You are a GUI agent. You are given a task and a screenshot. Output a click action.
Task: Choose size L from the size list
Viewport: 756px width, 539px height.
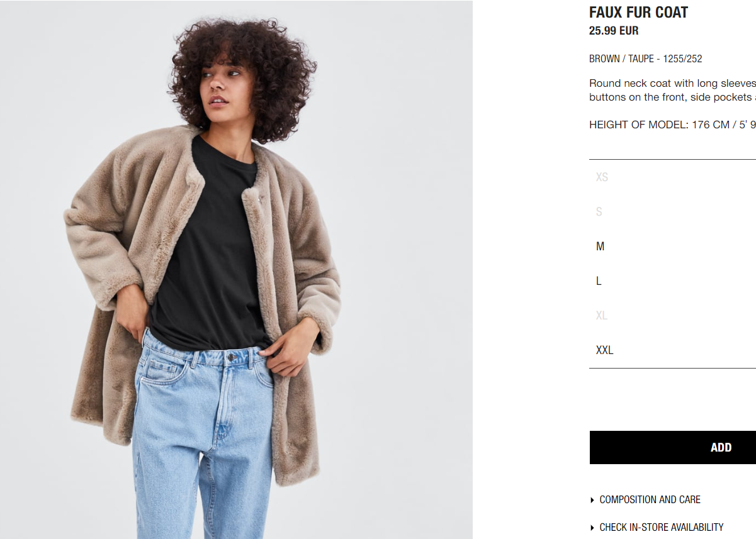tap(672, 281)
